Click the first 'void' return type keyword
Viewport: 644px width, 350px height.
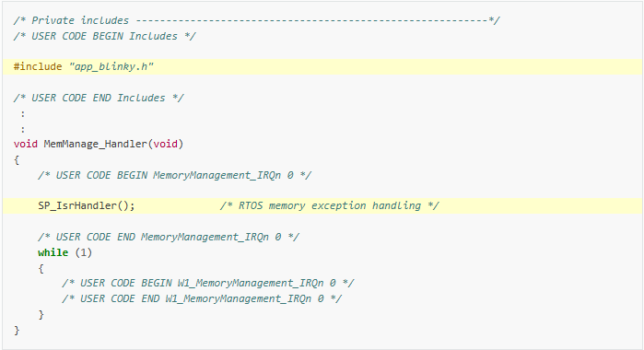pos(26,145)
